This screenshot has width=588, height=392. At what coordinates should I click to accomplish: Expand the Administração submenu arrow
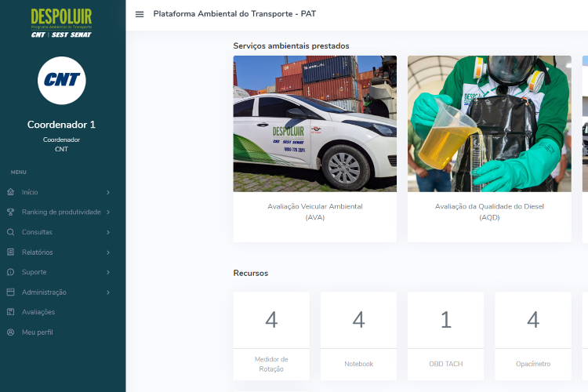click(108, 292)
